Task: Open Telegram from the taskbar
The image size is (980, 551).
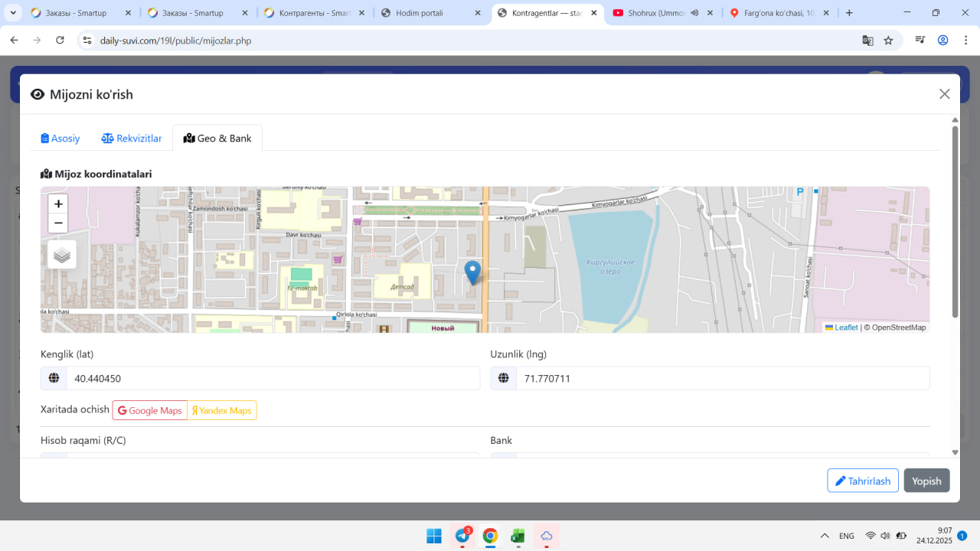Action: (x=462, y=536)
